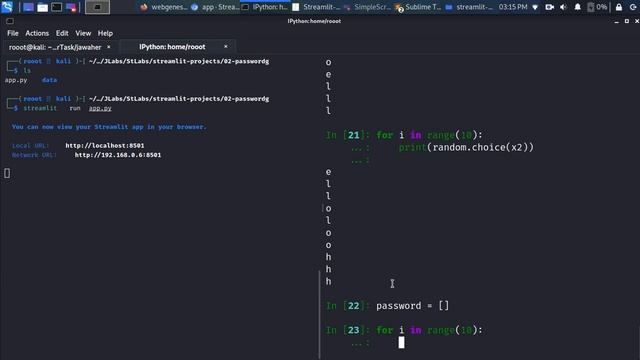This screenshot has width=640, height=360.
Task: Click the 03:15 PM panel clock
Action: click(x=513, y=7)
